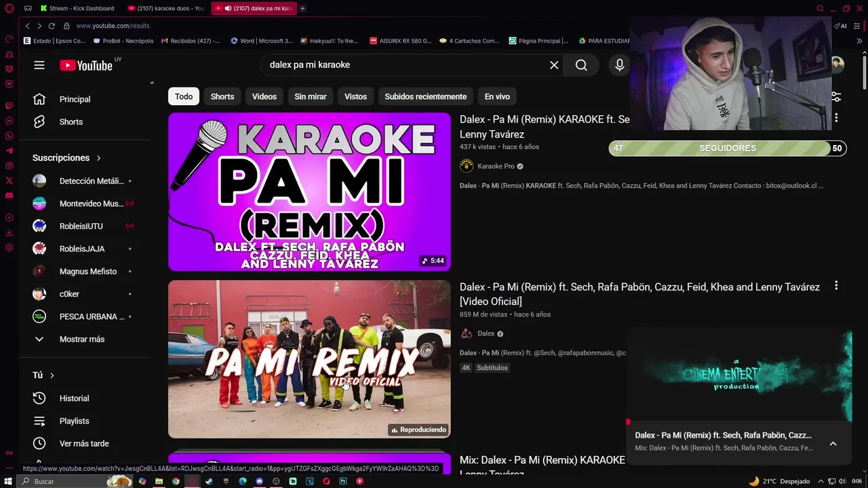Open Opera's tab search magnifier icon
868x488 pixels.
tap(820, 8)
